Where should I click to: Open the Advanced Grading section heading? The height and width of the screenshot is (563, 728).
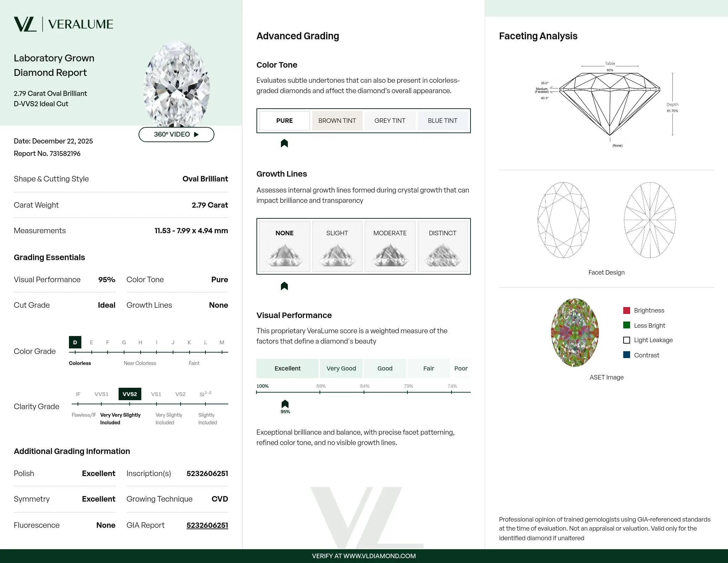click(297, 36)
